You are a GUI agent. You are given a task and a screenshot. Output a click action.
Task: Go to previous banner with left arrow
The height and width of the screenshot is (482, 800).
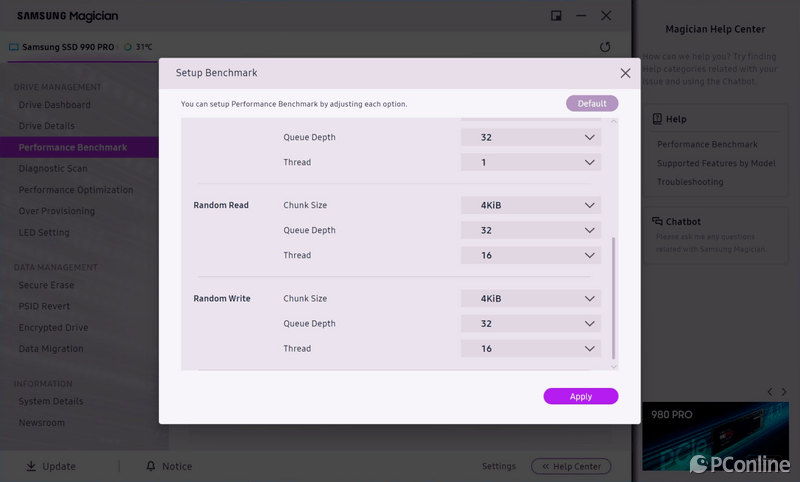pyautogui.click(x=769, y=391)
